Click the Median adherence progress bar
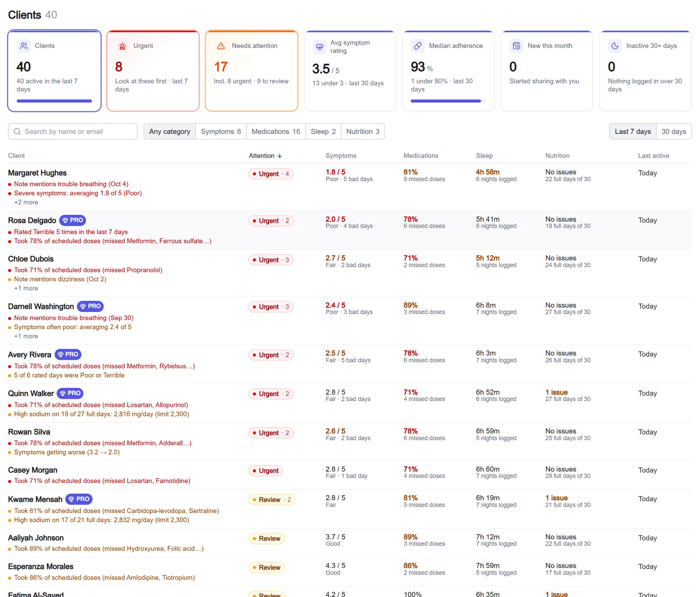This screenshot has height=597, width=700. [448, 101]
